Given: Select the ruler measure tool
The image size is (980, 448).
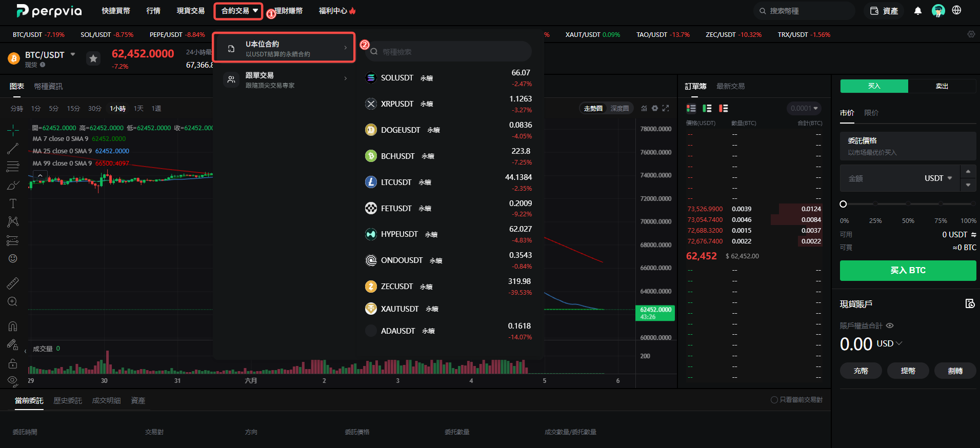Looking at the screenshot, I should [13, 283].
